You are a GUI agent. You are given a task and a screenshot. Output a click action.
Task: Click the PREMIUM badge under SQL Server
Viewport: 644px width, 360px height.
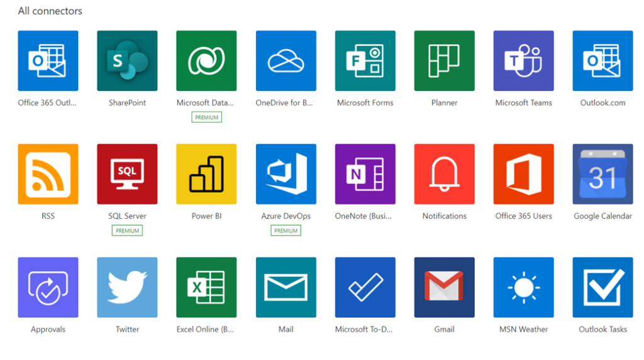tap(127, 231)
